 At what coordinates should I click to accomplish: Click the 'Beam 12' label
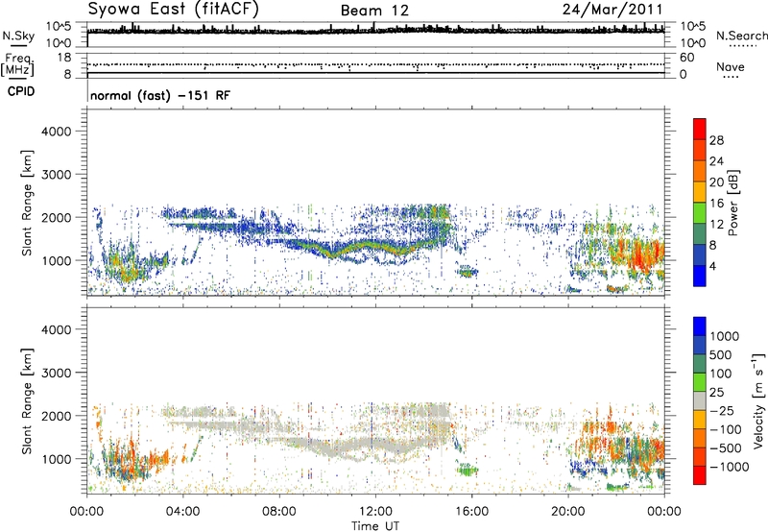coord(374,11)
